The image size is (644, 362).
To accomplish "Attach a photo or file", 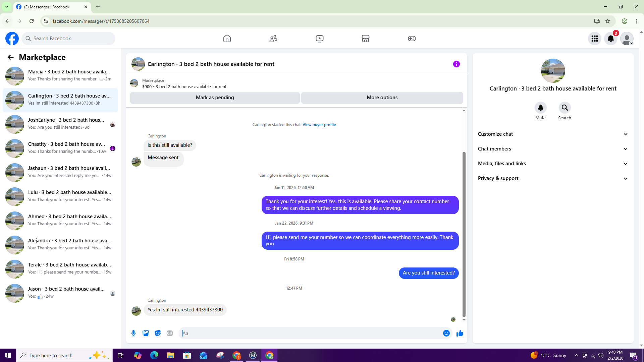I will (x=146, y=333).
